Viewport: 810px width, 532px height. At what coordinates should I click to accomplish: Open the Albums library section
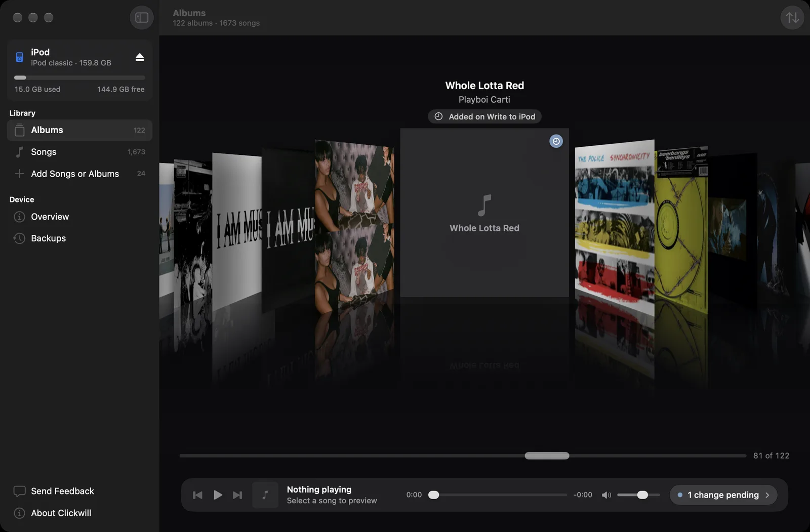tap(79, 130)
